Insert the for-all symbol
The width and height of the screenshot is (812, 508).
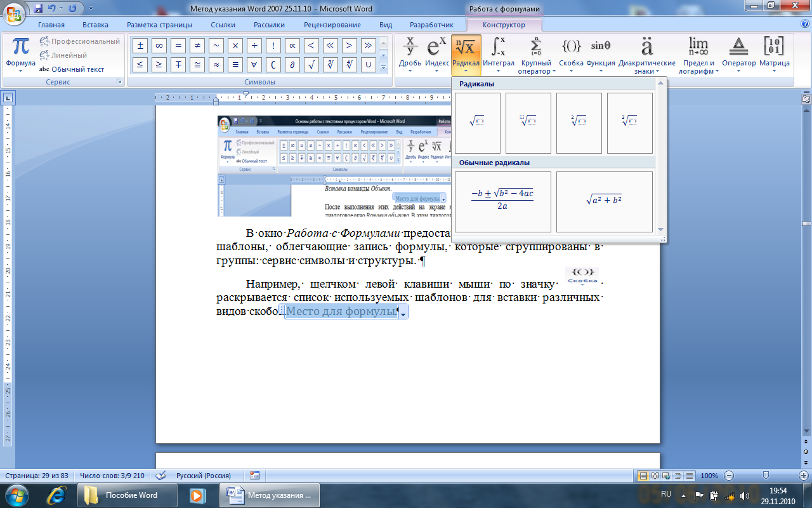(x=254, y=65)
